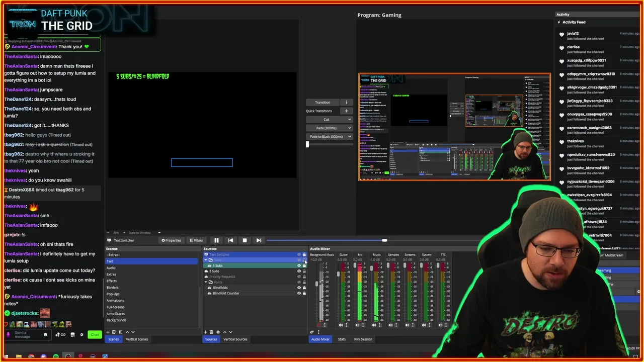The image size is (644, 362).
Task: Mute the Guitar audio channel
Action: (x=341, y=325)
